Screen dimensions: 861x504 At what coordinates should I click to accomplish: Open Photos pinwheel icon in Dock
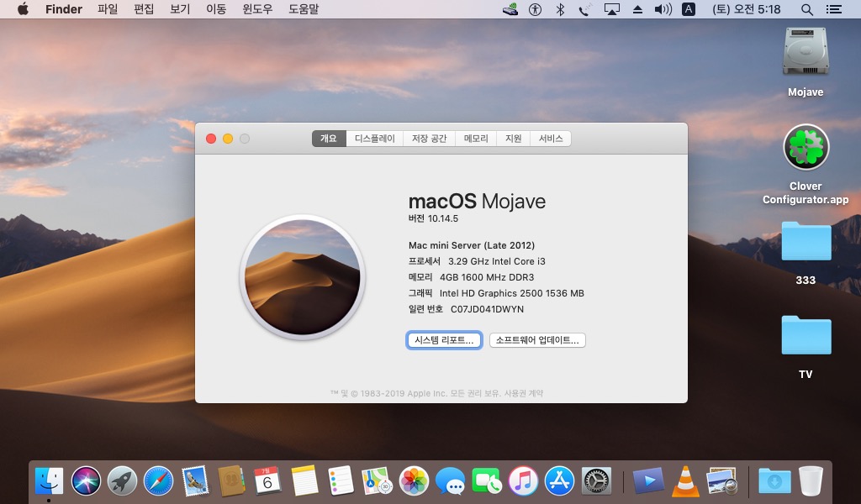[x=414, y=481]
